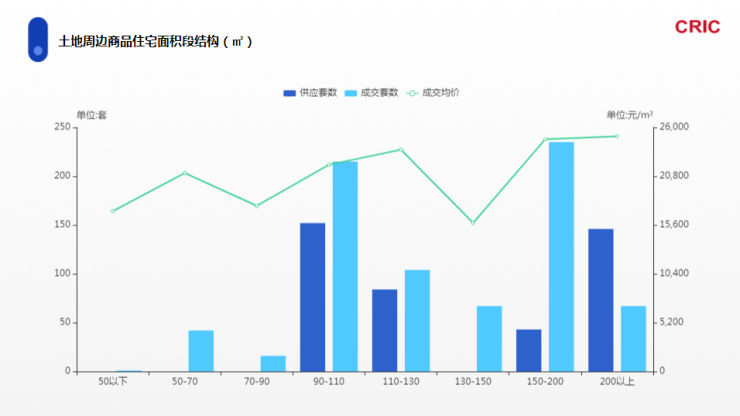The image size is (740, 416).
Task: Click the price line point at 50-70
Action: click(x=185, y=173)
